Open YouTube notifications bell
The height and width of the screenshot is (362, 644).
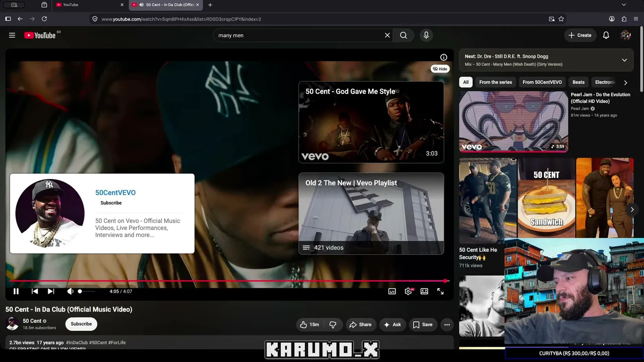tap(606, 35)
